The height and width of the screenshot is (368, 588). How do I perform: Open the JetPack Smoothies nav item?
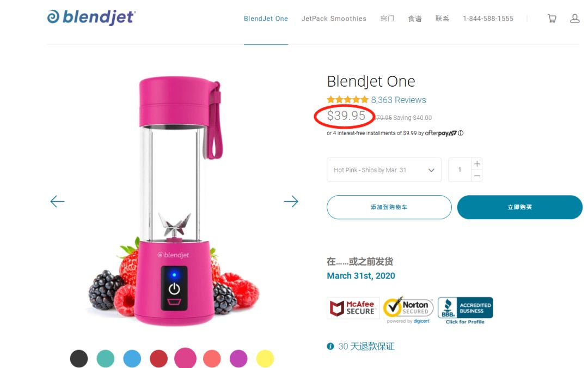(334, 19)
